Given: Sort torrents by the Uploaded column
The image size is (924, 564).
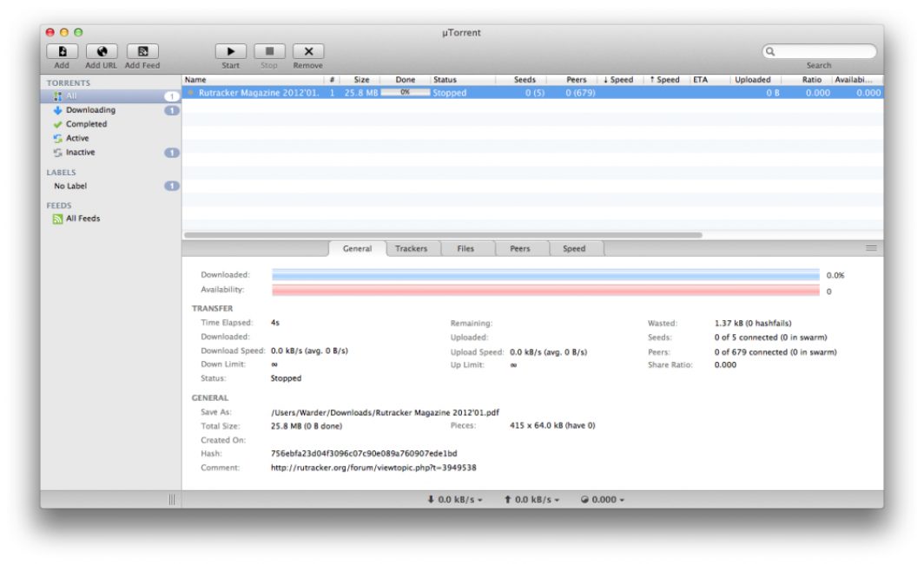Looking at the screenshot, I should click(x=755, y=80).
